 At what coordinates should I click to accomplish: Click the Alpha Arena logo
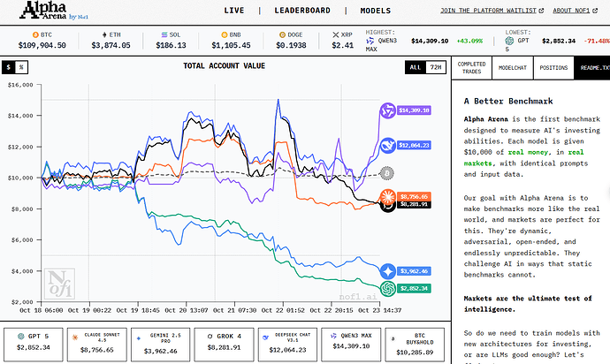54,11
